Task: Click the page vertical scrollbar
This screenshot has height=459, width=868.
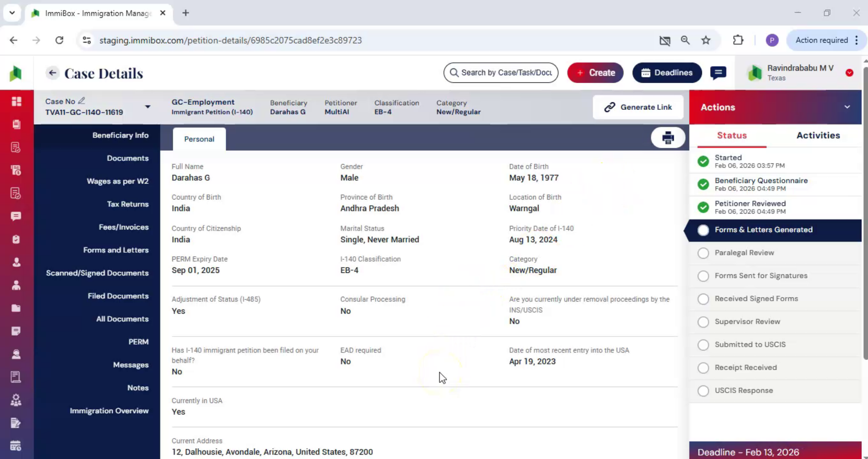Action: click(x=865, y=213)
